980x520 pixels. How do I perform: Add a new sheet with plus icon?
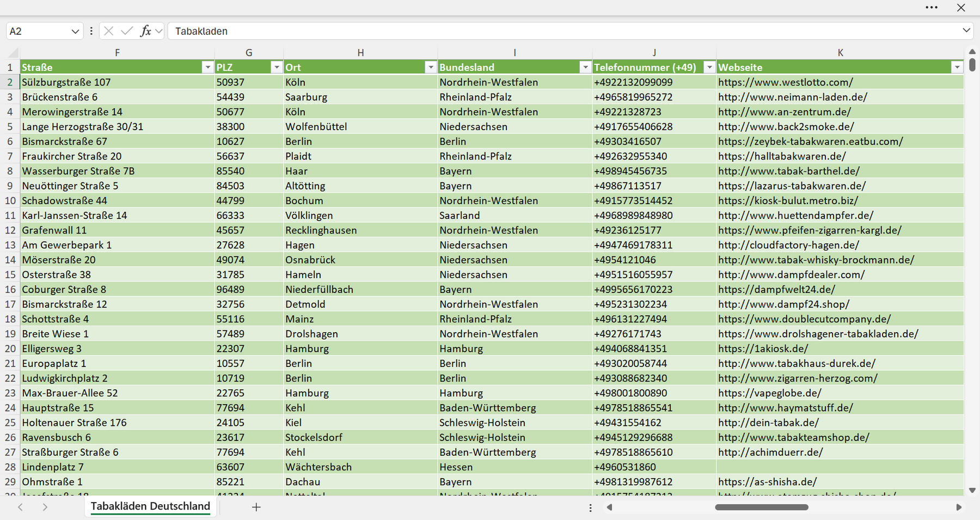pos(256,507)
